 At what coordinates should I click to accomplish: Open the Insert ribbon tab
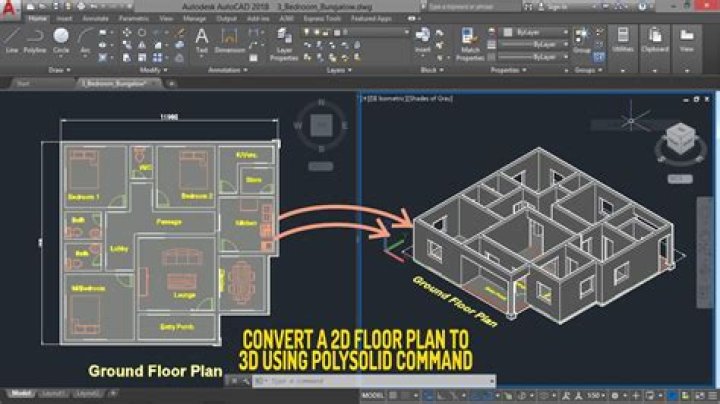(x=64, y=19)
